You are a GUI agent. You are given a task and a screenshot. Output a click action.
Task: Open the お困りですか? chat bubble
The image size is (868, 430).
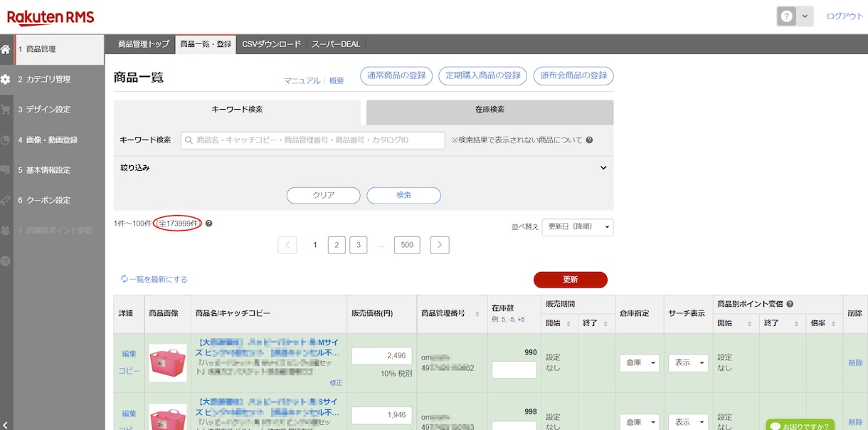pyautogui.click(x=800, y=425)
